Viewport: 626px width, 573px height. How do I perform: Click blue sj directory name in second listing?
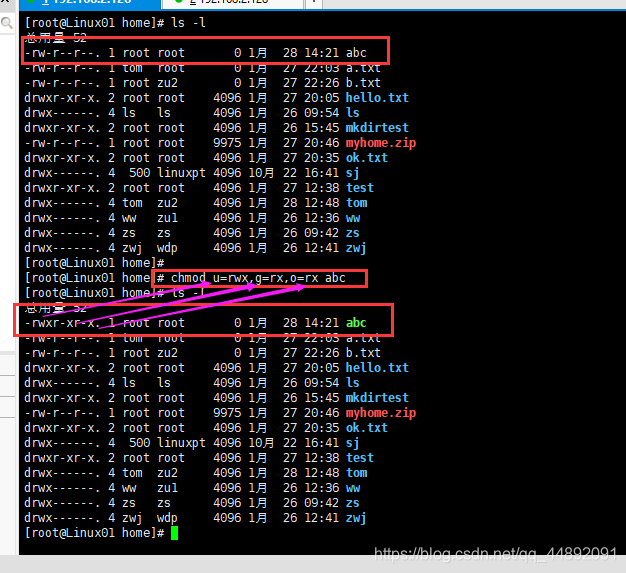tap(353, 443)
